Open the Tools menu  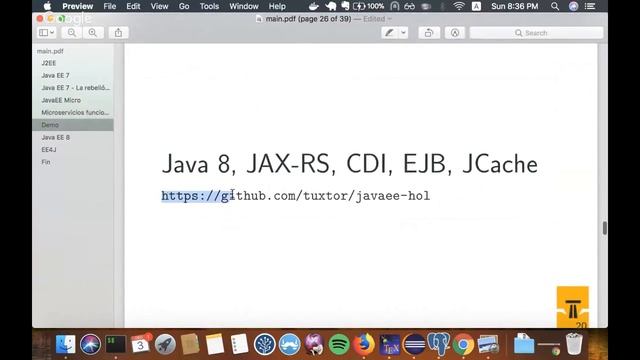click(209, 6)
